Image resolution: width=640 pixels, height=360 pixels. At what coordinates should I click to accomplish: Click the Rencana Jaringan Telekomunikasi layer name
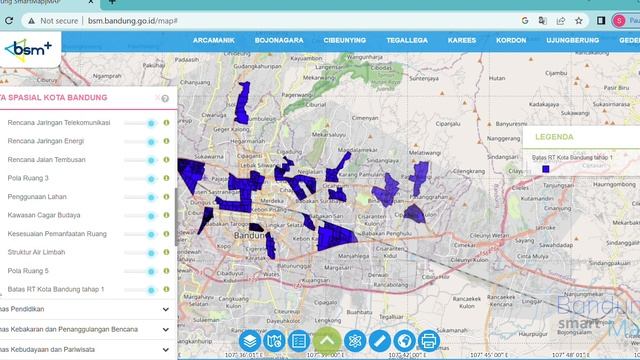[59, 122]
